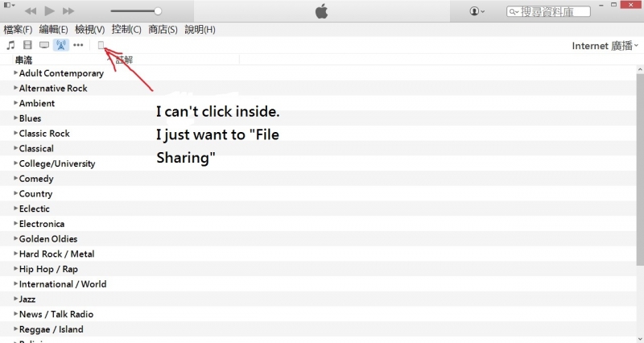Open the 檔案(F) menu
This screenshot has width=644, height=343.
coord(18,30)
